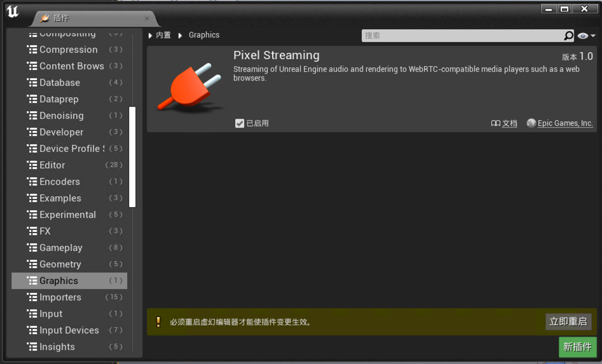Click the Device Profile category list icon
602x364 pixels.
32,149
